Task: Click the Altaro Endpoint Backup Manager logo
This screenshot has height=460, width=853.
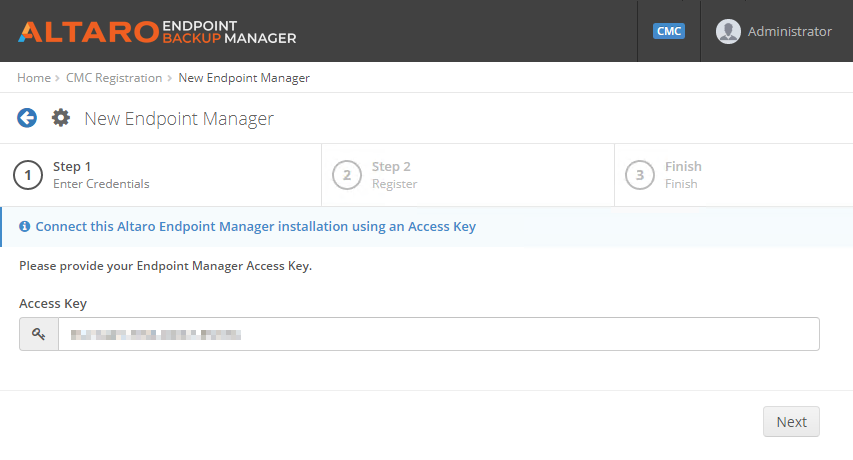Action: click(x=157, y=32)
